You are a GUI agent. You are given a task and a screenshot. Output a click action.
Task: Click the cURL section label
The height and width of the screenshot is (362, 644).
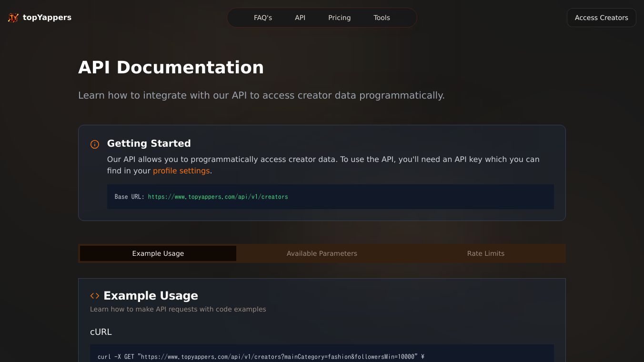pos(101,332)
